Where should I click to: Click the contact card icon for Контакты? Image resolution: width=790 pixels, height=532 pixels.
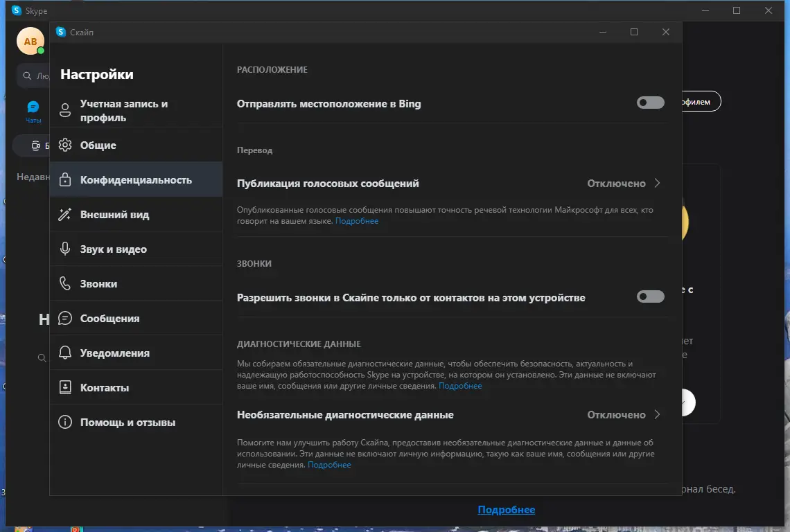click(65, 388)
